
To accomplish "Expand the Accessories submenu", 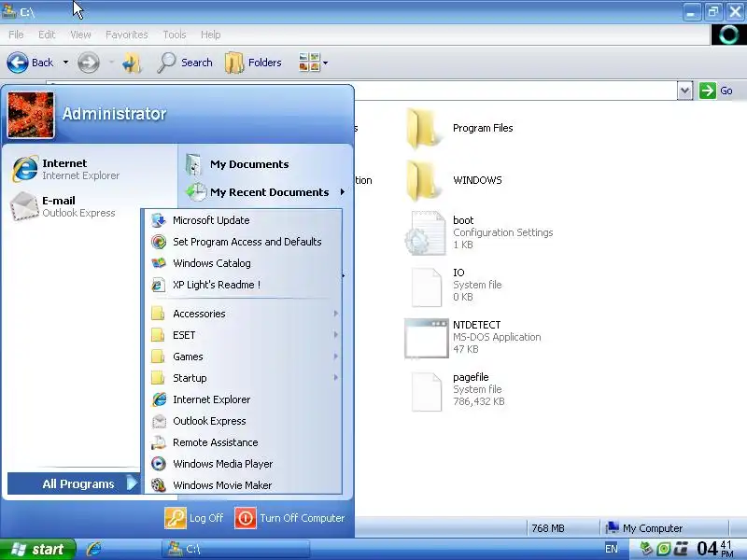I will coord(243,314).
